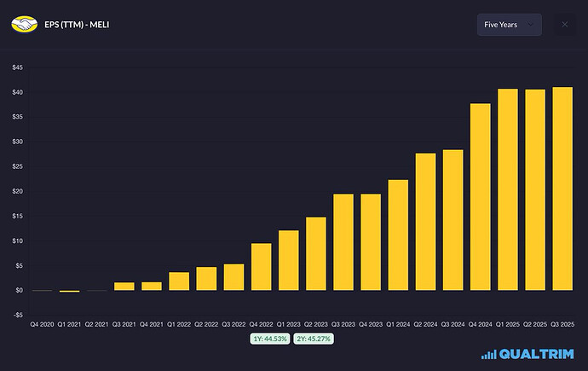Select the Q4 2024 EPS bar
588x371 pixels.
click(x=481, y=197)
